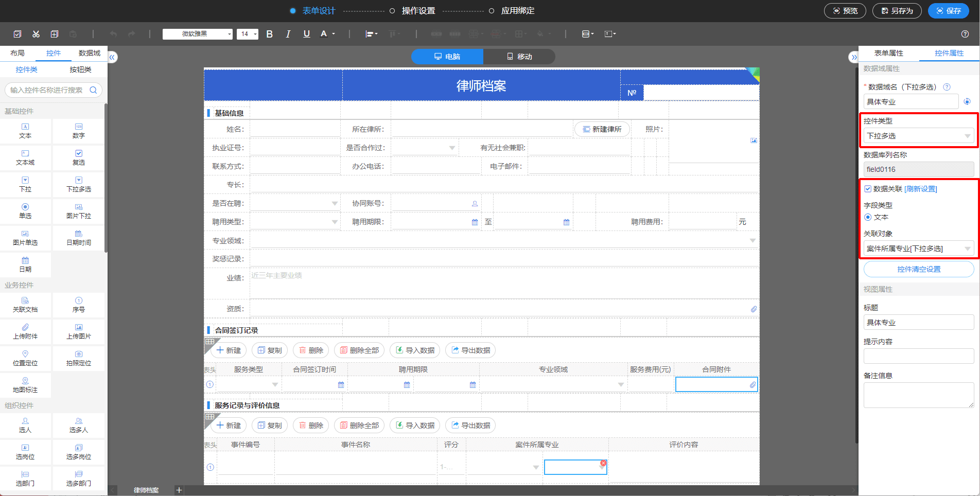Image resolution: width=980 pixels, height=496 pixels.
Task: Switch to the 数据域 tab
Action: point(90,53)
